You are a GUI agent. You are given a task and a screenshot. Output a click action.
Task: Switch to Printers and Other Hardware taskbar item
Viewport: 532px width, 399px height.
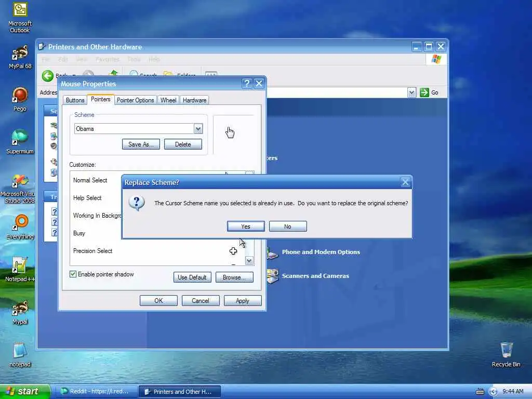click(179, 392)
